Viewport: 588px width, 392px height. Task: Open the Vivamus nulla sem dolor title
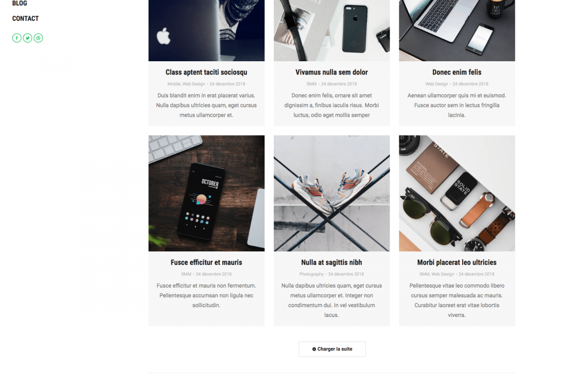[332, 72]
